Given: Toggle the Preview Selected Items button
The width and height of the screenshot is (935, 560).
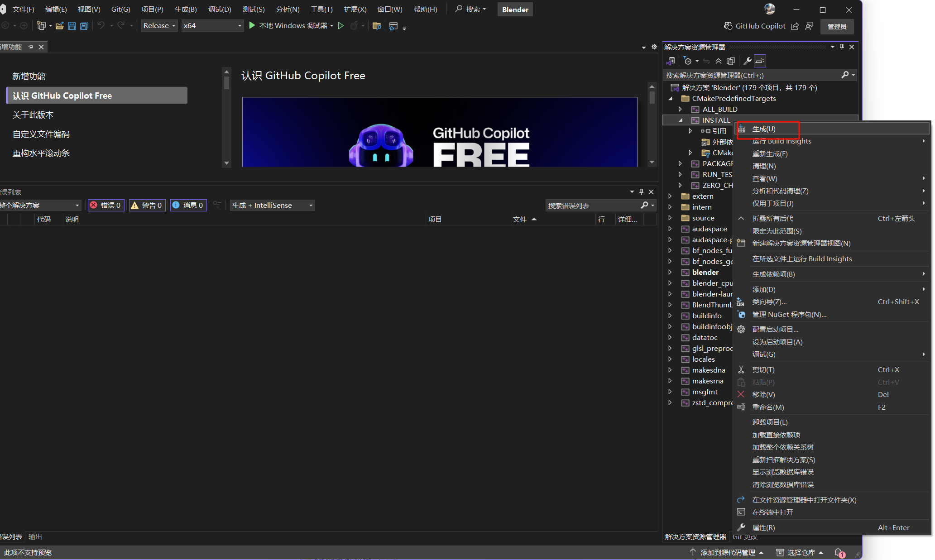Looking at the screenshot, I should 760,61.
